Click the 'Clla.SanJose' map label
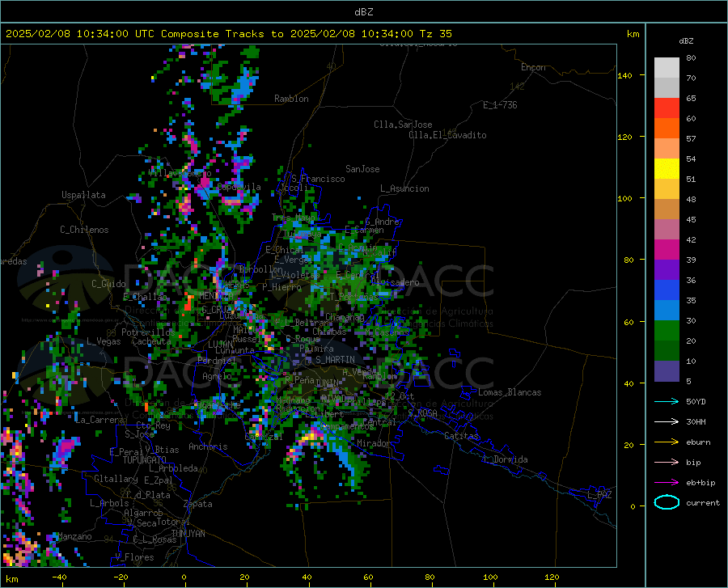Screen dimensions: 728x588 [403, 125]
